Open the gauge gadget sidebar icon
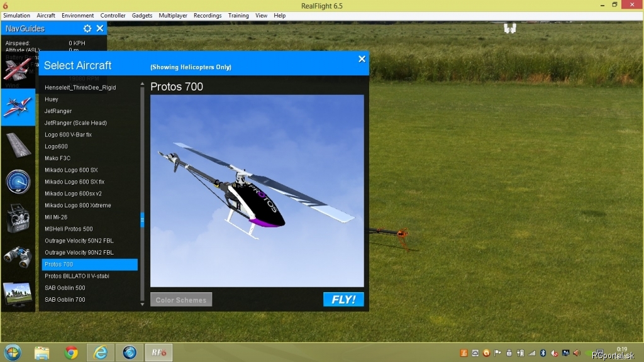The width and height of the screenshot is (644, 362). coord(18,182)
